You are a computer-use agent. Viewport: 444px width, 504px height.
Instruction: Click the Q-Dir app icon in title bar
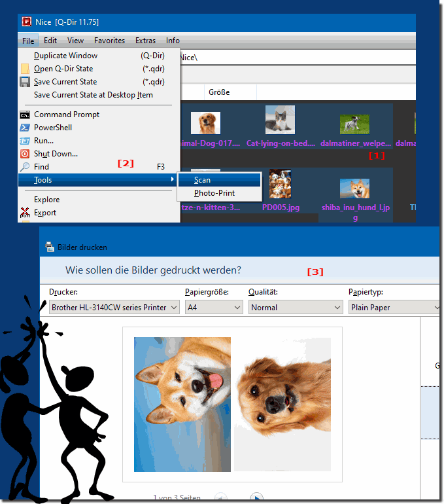click(x=26, y=22)
